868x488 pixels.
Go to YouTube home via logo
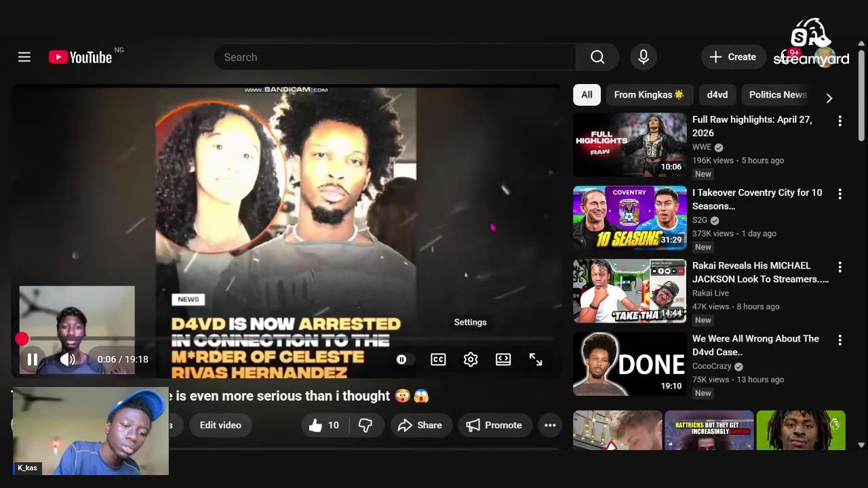[x=80, y=58]
